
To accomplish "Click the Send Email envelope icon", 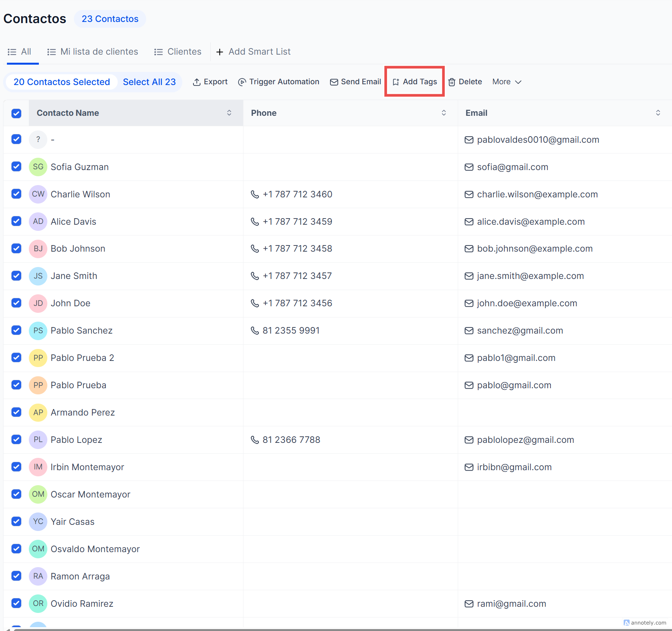I will click(334, 82).
